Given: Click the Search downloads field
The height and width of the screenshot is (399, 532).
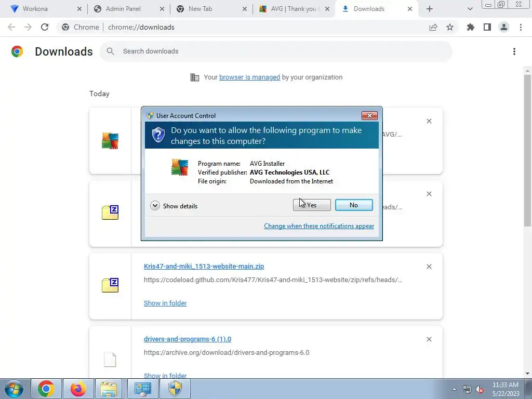Looking at the screenshot, I should [276, 51].
